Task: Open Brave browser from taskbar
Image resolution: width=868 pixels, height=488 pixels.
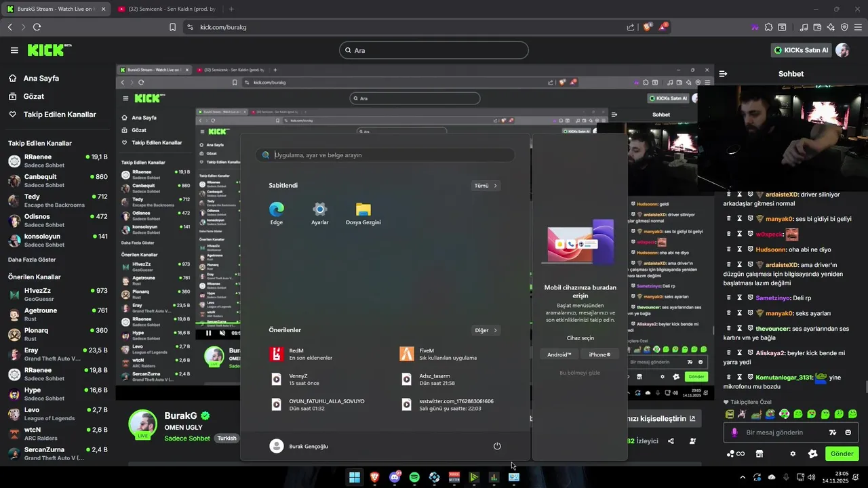Action: (375, 477)
